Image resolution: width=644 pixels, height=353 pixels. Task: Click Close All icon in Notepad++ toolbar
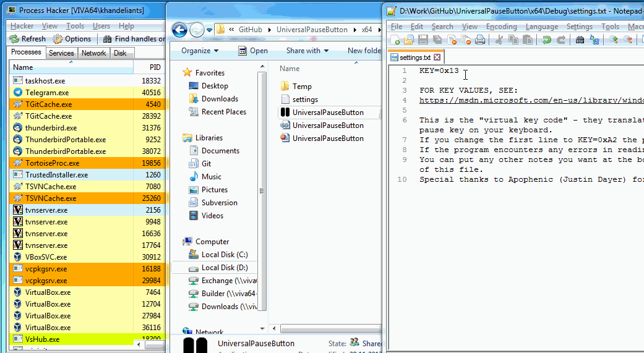pyautogui.click(x=466, y=40)
